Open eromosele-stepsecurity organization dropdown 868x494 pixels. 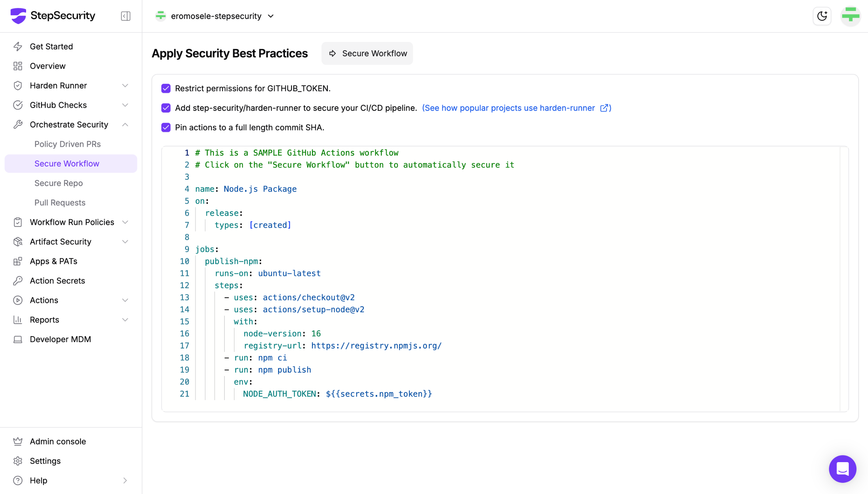(x=216, y=16)
